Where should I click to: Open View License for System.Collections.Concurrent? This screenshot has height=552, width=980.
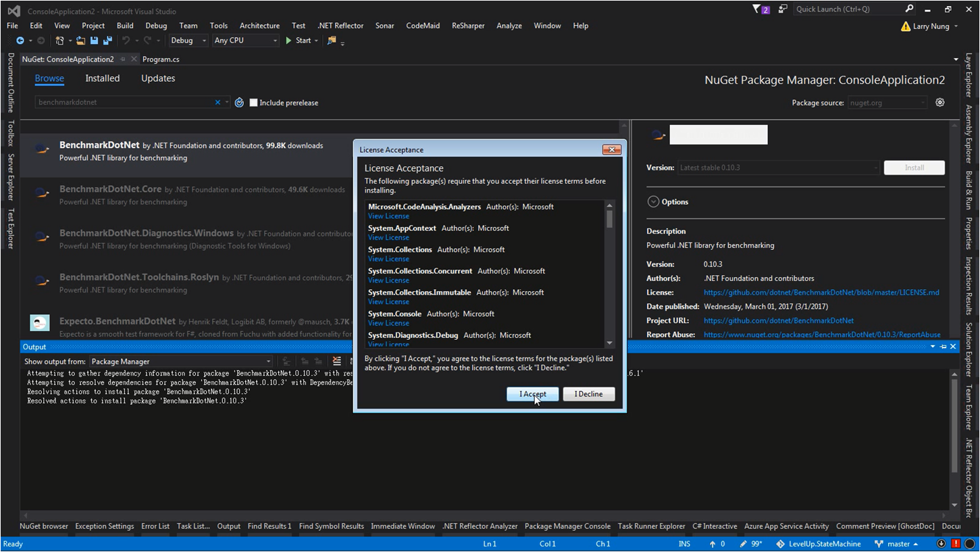(x=388, y=280)
